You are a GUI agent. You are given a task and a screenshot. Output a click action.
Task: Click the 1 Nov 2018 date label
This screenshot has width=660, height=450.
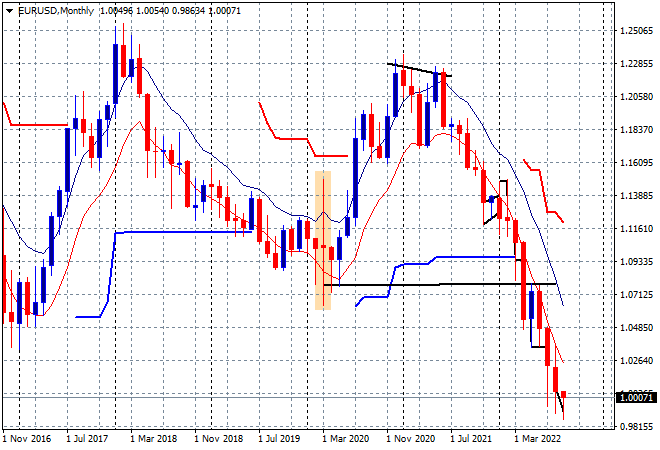218,439
